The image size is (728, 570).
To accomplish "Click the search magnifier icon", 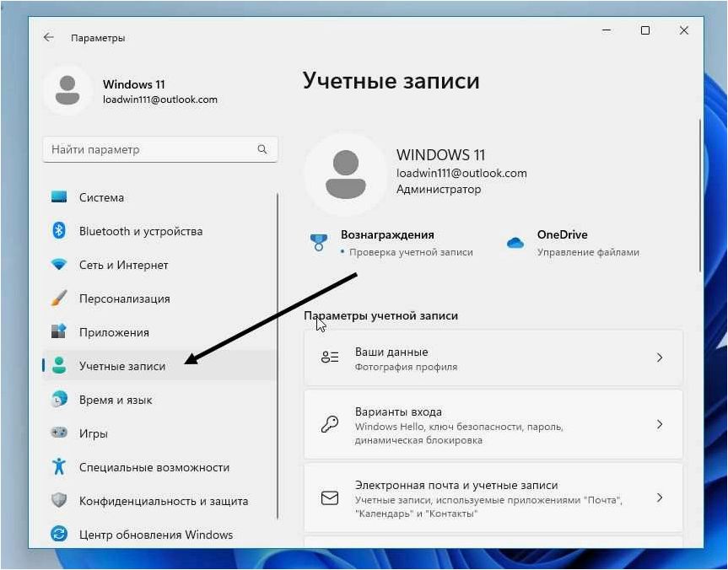I will [262, 149].
